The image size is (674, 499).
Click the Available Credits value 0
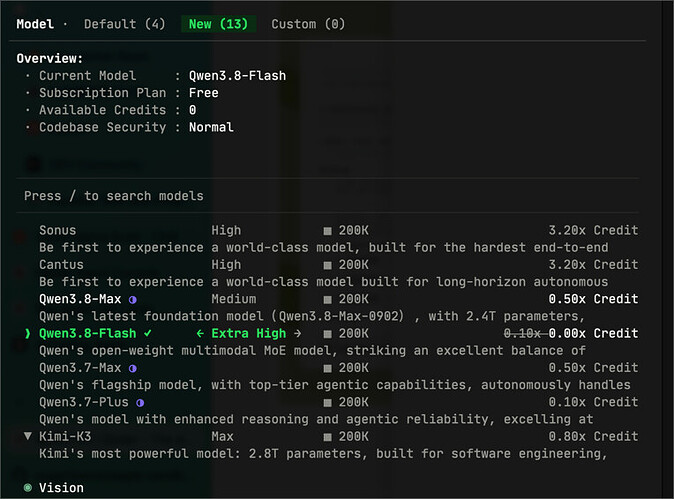click(192, 110)
